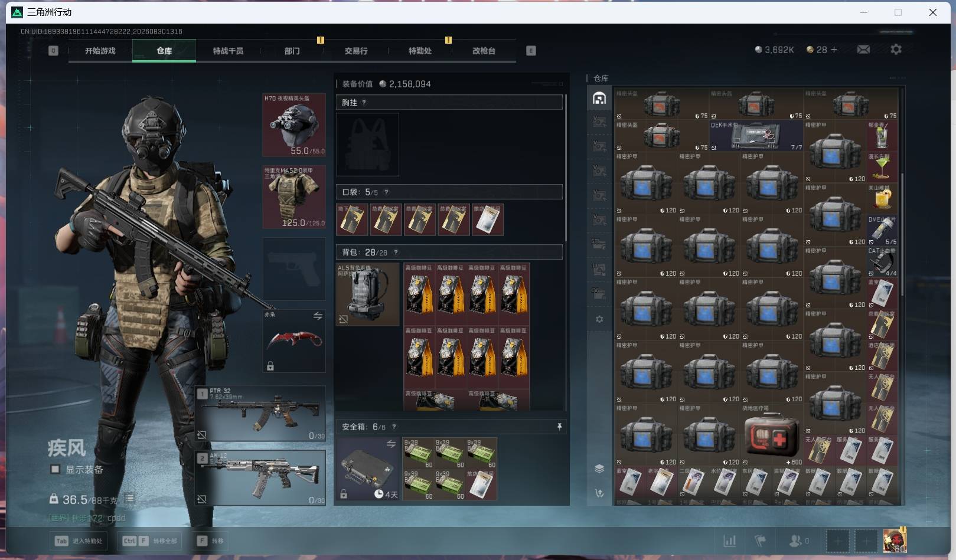Click the stash auto-sort icon
The height and width of the screenshot is (560, 956).
point(599,493)
